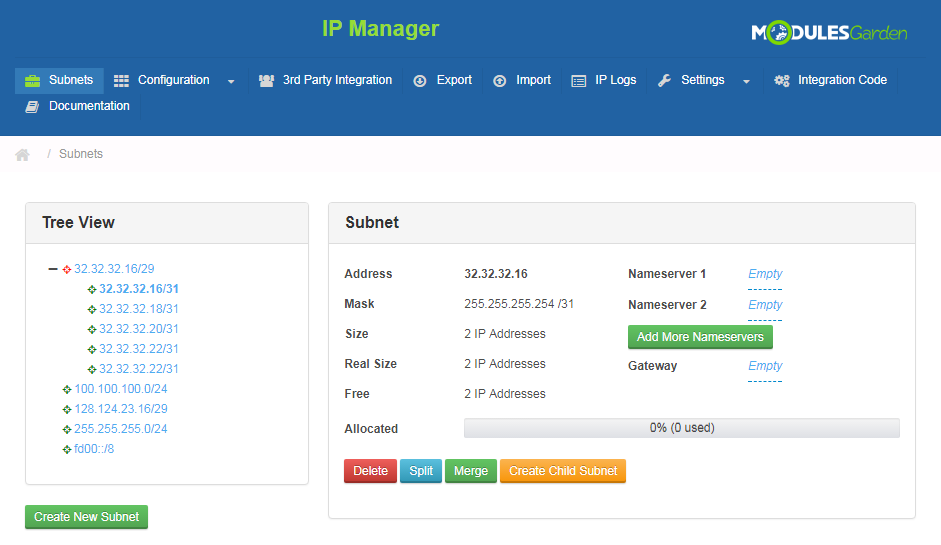941x545 pixels.
Task: Select subnet 32.32.32.16/31 in tree
Action: pos(139,289)
